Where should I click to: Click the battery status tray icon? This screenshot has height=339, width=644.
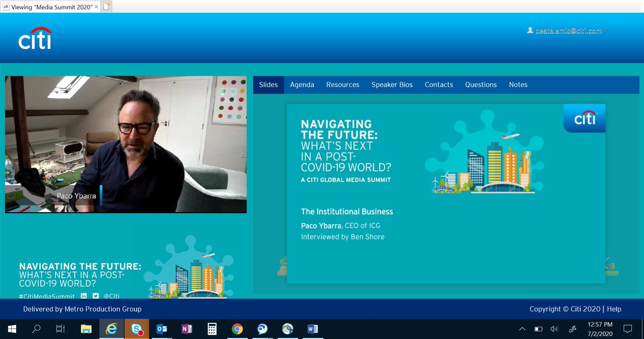pyautogui.click(x=538, y=329)
